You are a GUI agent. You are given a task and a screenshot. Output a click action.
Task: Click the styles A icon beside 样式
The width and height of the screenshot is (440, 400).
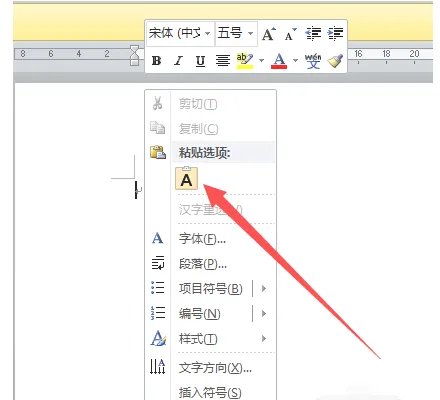point(158,338)
